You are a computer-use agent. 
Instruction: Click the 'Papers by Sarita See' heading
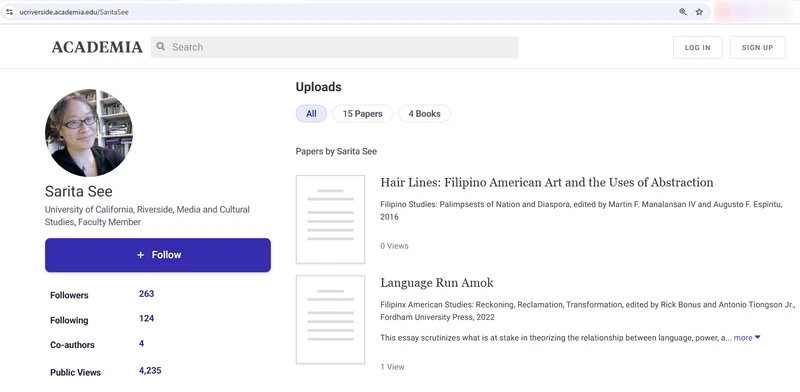336,152
